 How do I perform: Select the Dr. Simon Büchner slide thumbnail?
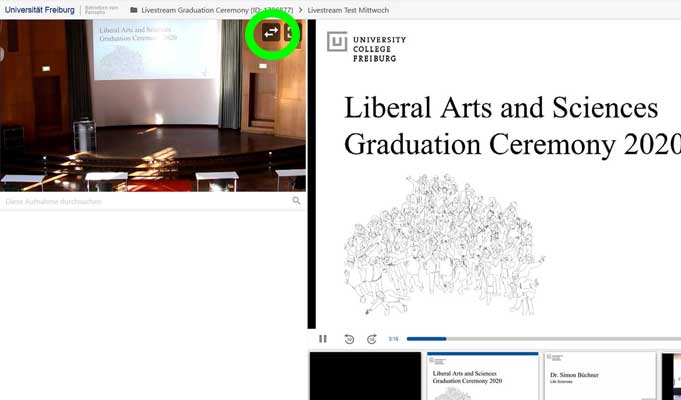click(x=600, y=376)
